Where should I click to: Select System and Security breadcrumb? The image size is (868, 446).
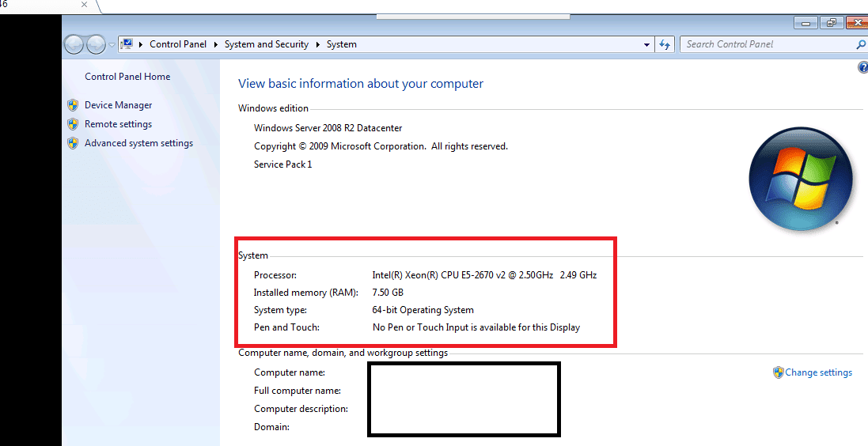[267, 44]
